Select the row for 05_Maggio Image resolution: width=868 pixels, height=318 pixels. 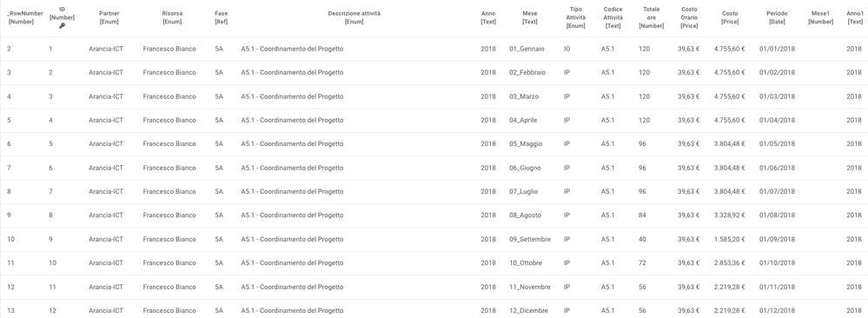coord(434,144)
